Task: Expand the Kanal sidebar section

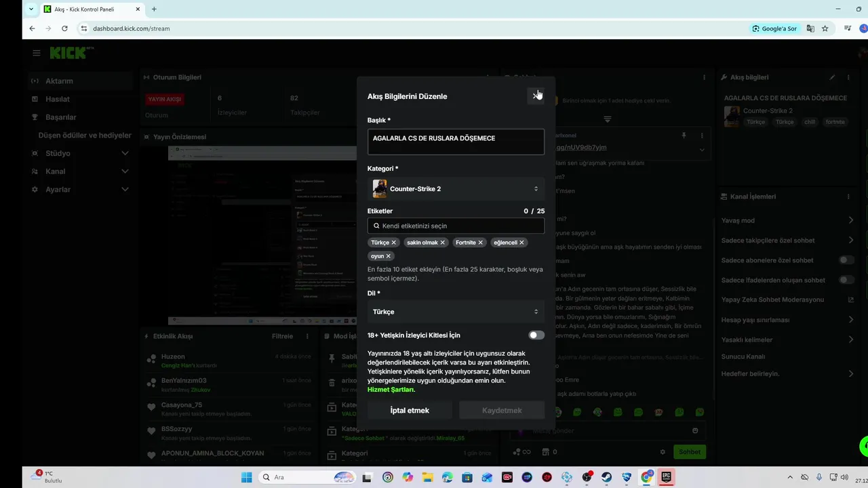Action: click(80, 171)
